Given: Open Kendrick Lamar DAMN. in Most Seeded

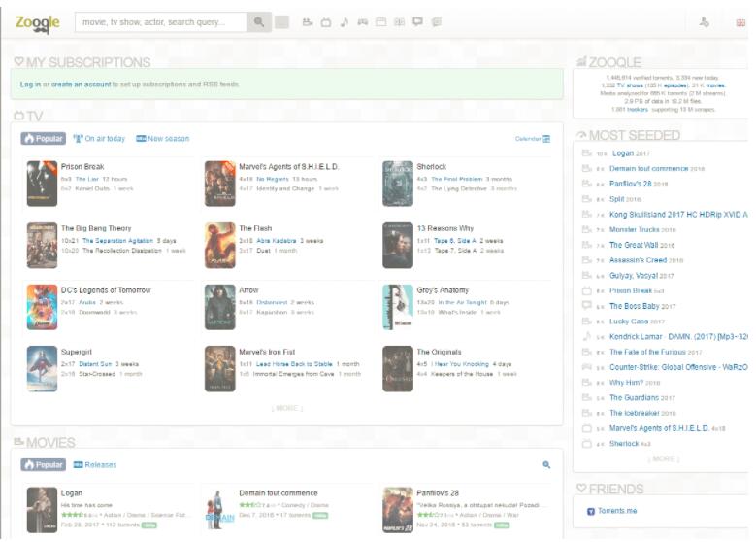Looking at the screenshot, I should pos(678,337).
